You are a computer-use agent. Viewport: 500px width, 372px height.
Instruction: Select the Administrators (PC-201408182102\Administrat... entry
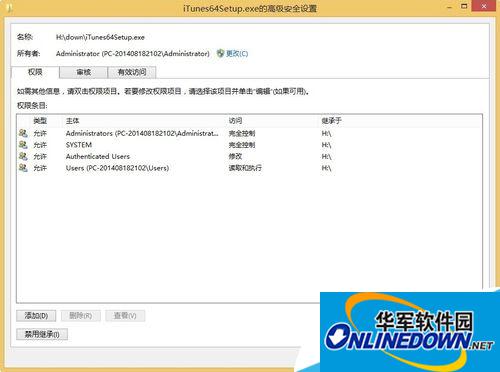click(142, 133)
